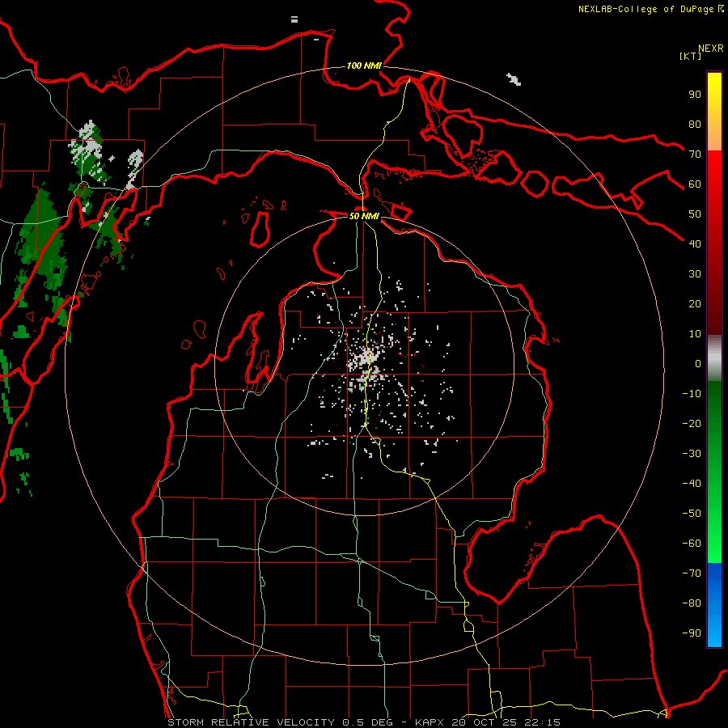Click the 90 value on the velocity scale
The width and height of the screenshot is (728, 728).
[695, 95]
